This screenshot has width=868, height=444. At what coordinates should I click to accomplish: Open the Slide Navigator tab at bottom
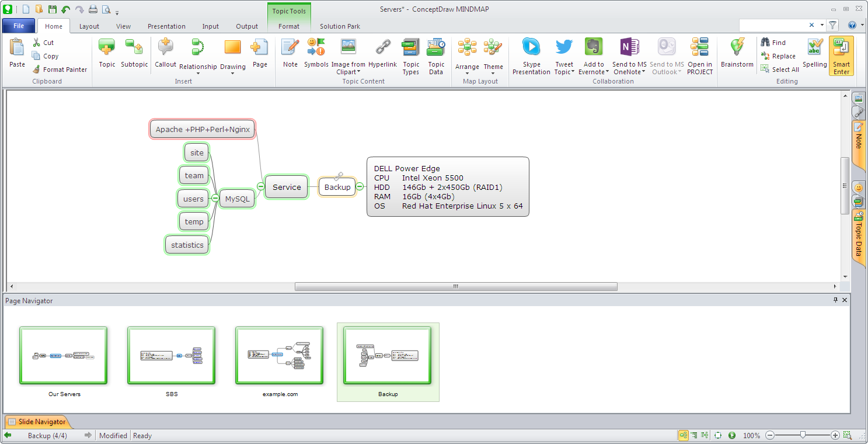point(37,422)
